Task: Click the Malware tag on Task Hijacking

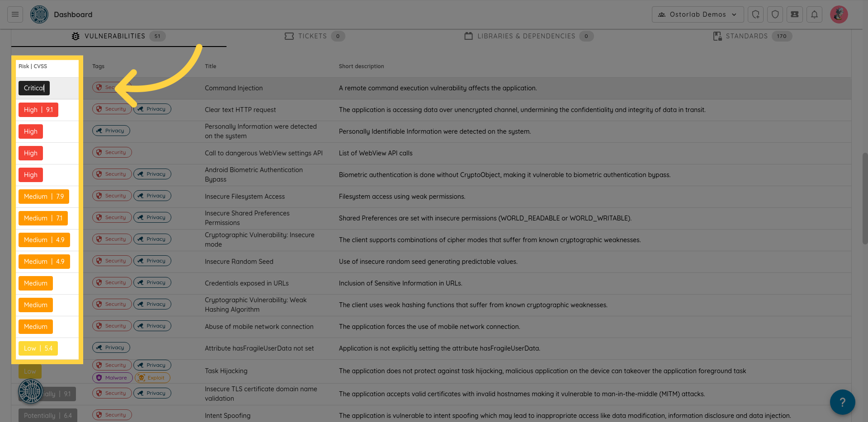Action: click(x=112, y=378)
